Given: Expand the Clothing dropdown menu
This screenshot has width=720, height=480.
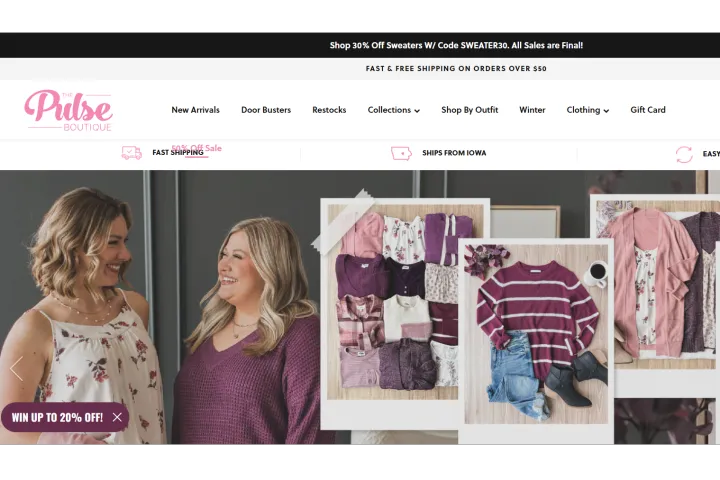Looking at the screenshot, I should coord(587,110).
